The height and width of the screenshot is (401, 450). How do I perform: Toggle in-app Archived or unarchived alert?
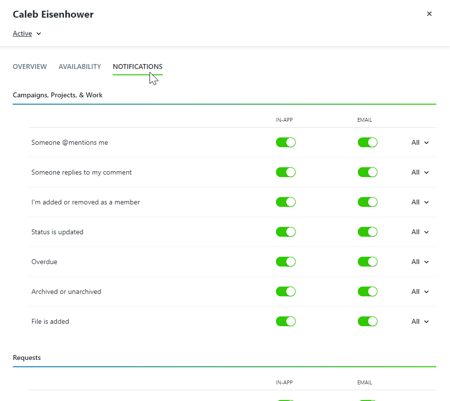(x=286, y=292)
